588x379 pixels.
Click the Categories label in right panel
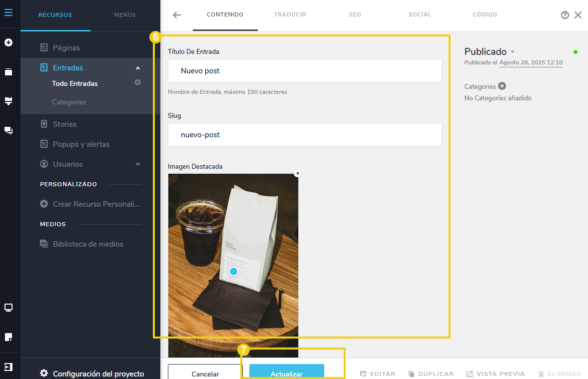point(480,86)
